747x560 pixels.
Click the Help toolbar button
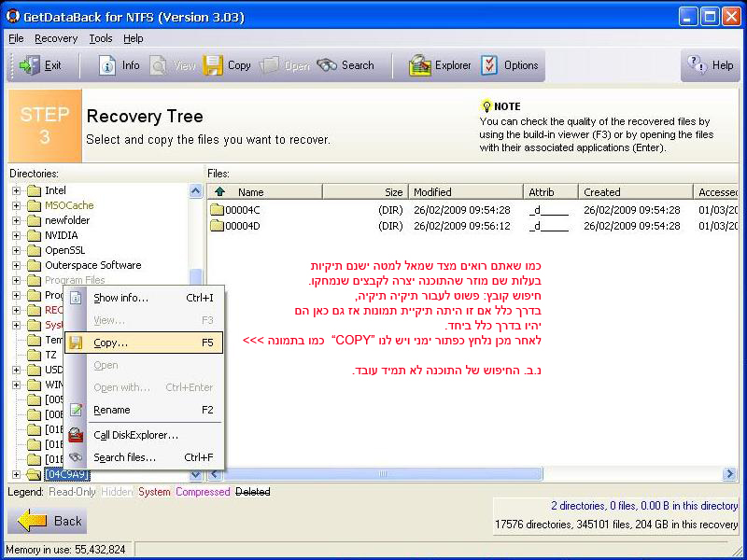click(711, 65)
